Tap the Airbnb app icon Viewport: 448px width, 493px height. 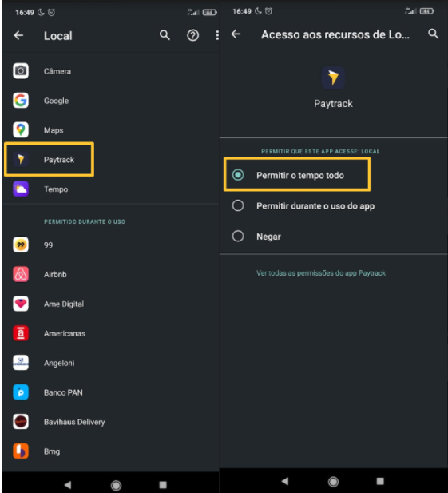point(21,274)
